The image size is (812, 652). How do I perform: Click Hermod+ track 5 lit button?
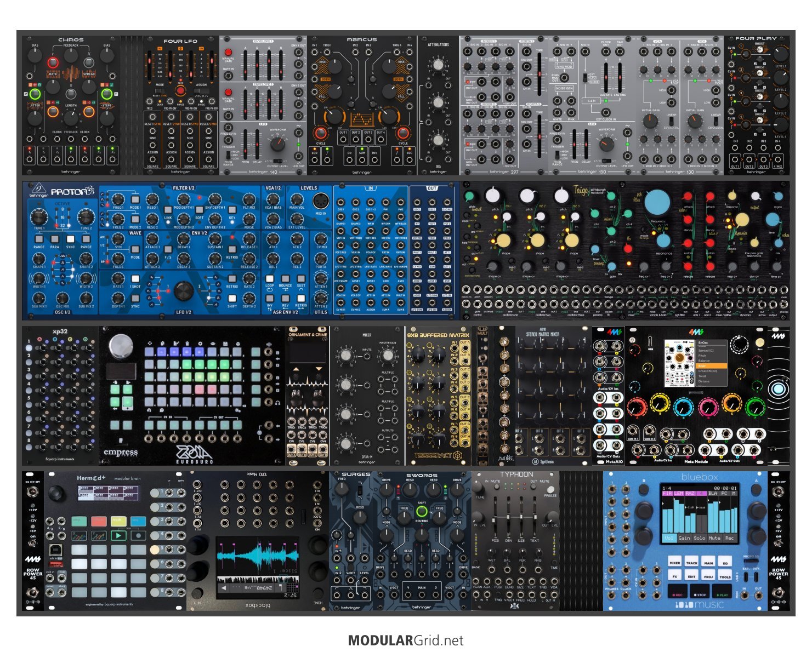click(x=155, y=549)
